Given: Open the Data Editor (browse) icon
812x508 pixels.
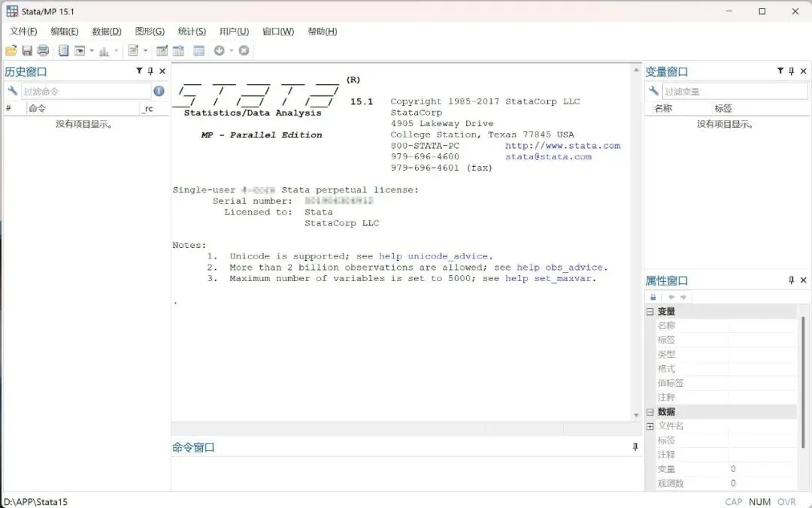Looking at the screenshot, I should pos(178,50).
